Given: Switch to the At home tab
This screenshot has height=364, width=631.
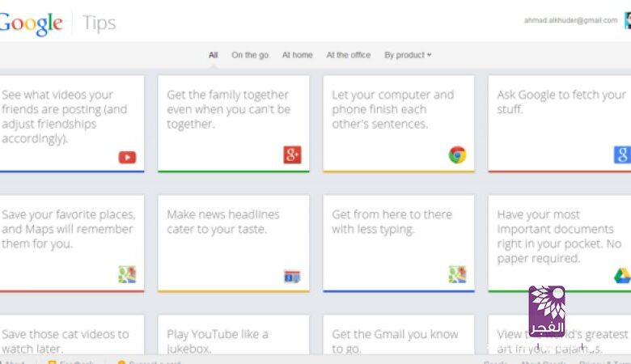Looking at the screenshot, I should tap(297, 55).
